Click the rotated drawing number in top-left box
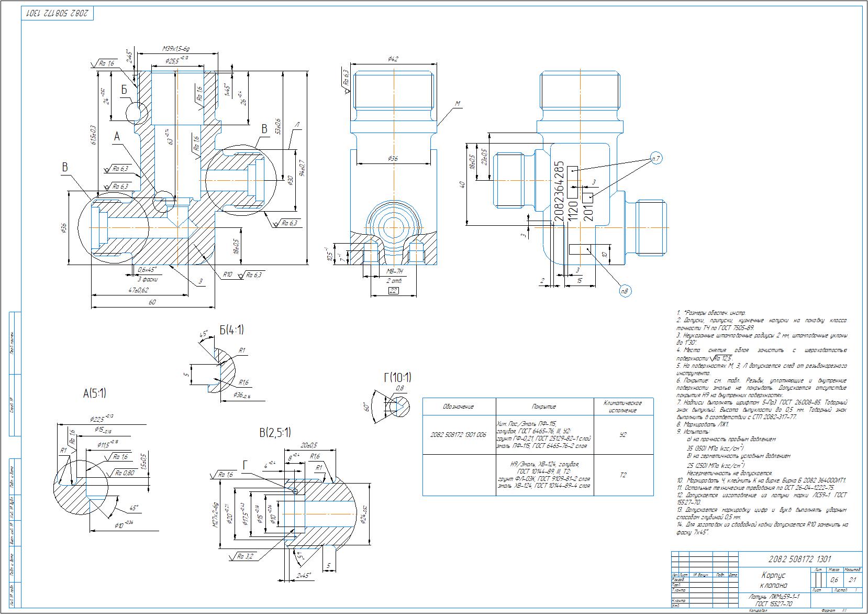Image resolution: width=868 pixels, height=614 pixels. [x=57, y=12]
